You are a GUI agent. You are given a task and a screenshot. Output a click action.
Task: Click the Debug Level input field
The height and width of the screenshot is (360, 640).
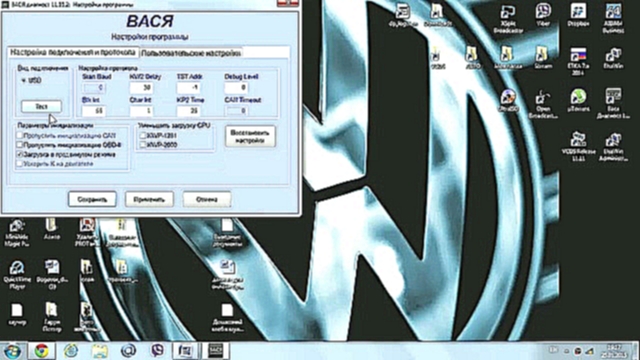point(236,87)
